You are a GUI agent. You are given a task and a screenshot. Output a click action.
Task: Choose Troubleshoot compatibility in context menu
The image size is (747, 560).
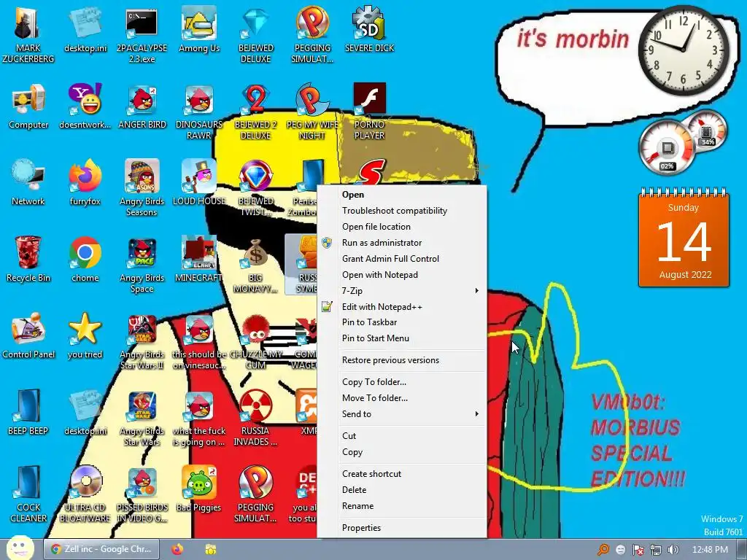click(402, 211)
